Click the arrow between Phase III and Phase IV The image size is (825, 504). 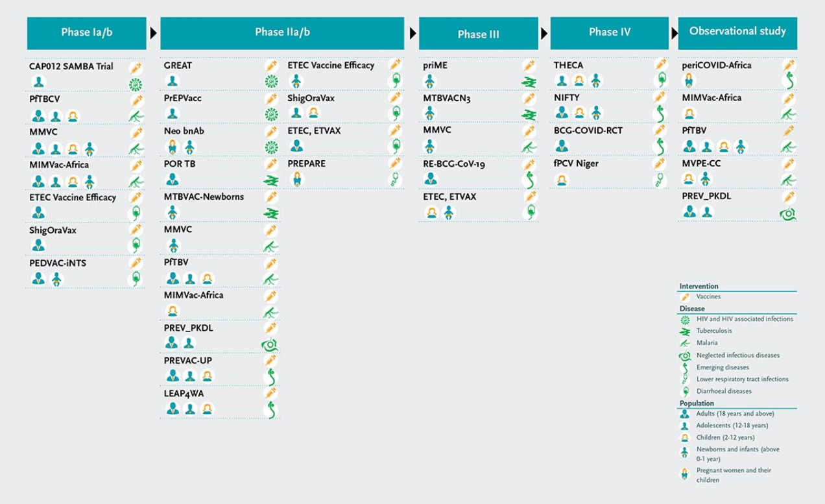[544, 33]
